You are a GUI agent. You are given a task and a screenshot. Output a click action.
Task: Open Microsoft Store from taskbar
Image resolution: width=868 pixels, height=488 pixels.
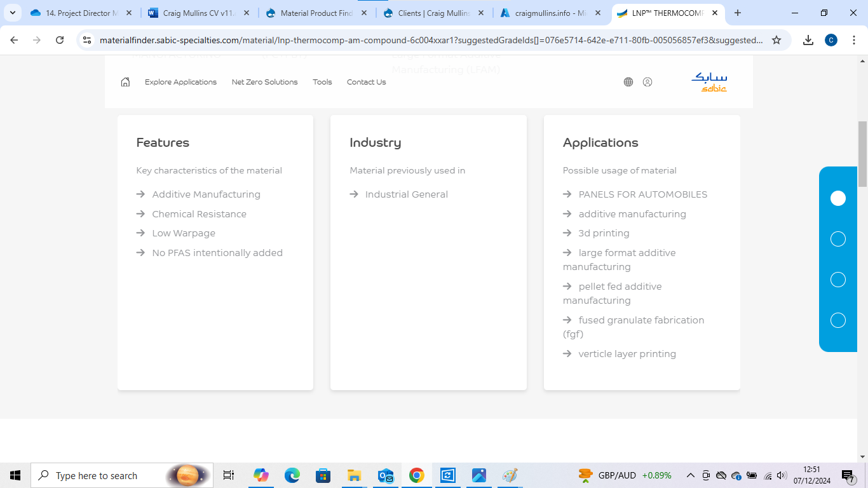pyautogui.click(x=323, y=475)
